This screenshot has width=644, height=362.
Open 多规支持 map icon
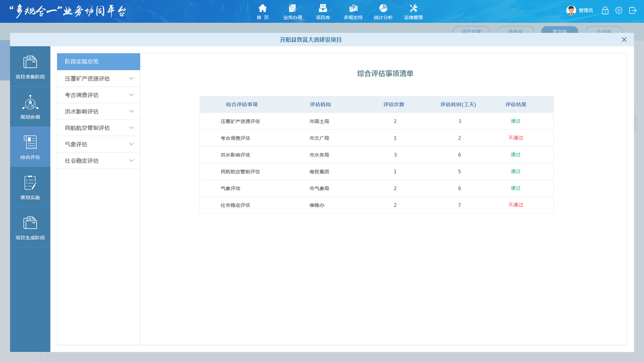pos(353,8)
